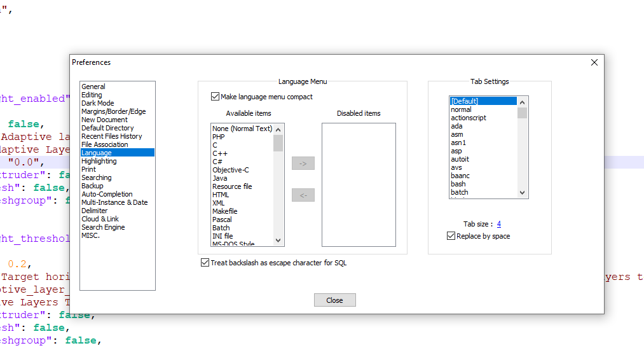Select Resource file in Available items
The image size is (644, 348).
coord(232,186)
